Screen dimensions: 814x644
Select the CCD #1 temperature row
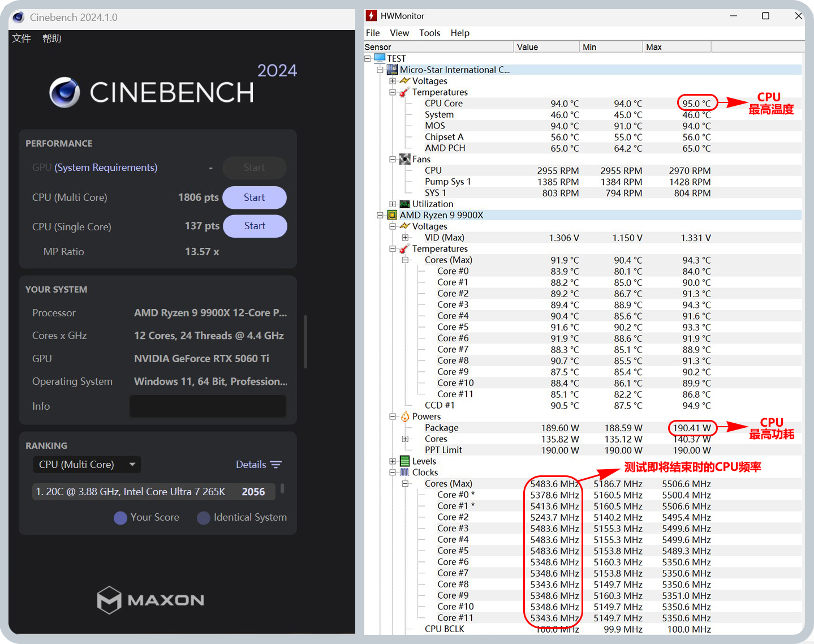coord(583,405)
